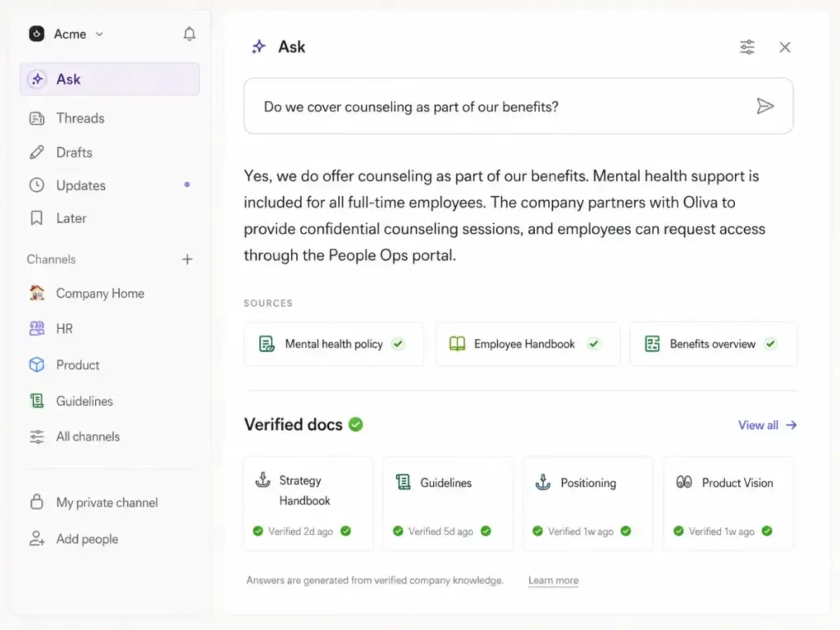
Task: Open Mental health policy source
Action: click(334, 344)
